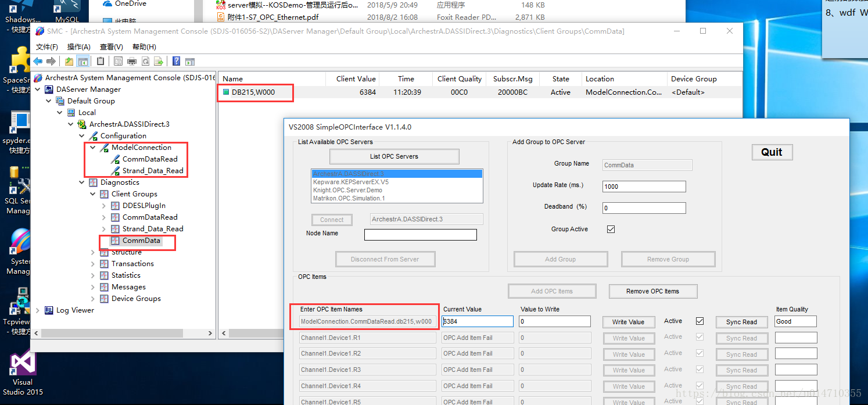Click Active checkbox in Channel1.Device1.R4 row
The image size is (868, 405).
(x=700, y=385)
